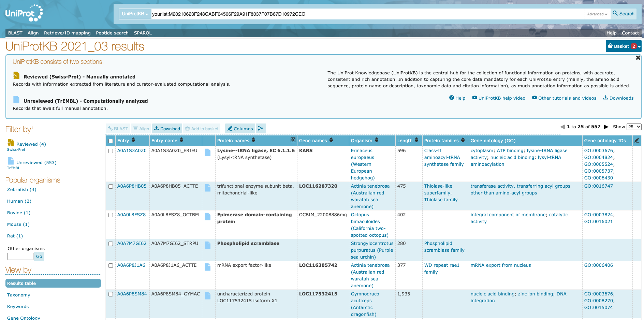Filter by Zebrafish (4) organism
This screenshot has width=644, height=320.
pos(21,190)
